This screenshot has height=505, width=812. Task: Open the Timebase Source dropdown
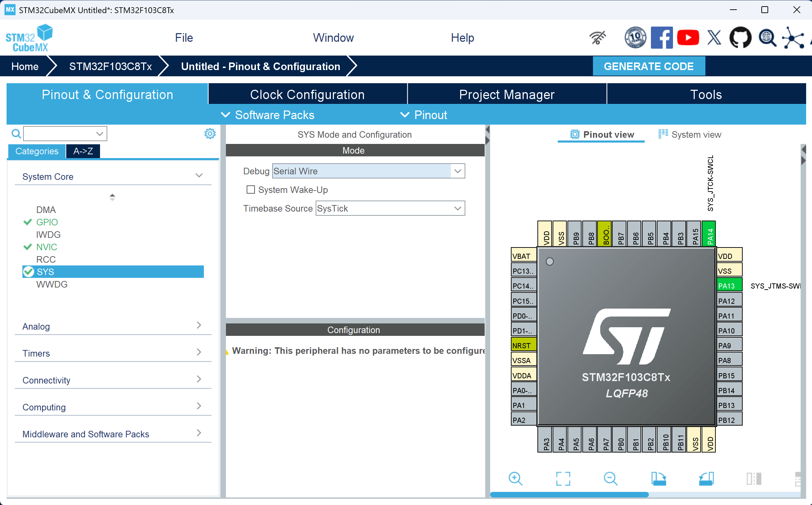[458, 208]
